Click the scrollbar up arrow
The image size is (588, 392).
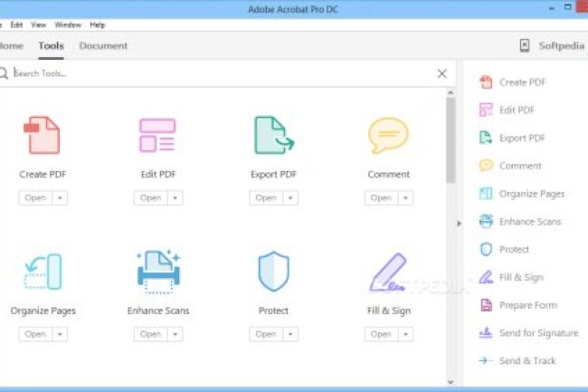(x=450, y=92)
